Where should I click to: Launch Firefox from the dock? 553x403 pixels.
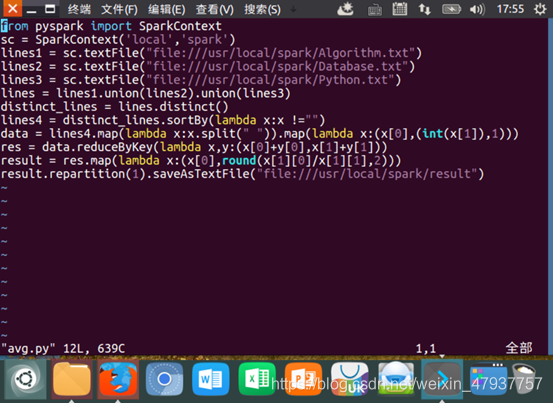118,379
